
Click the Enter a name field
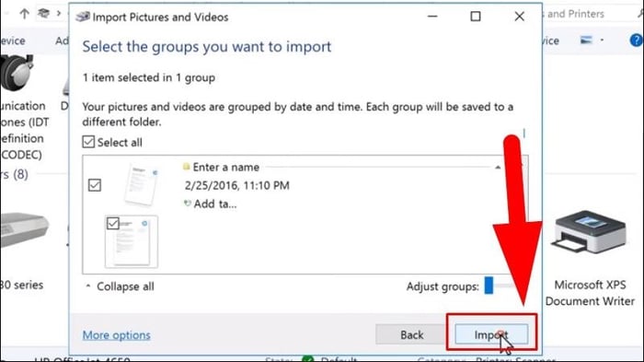[x=226, y=167]
